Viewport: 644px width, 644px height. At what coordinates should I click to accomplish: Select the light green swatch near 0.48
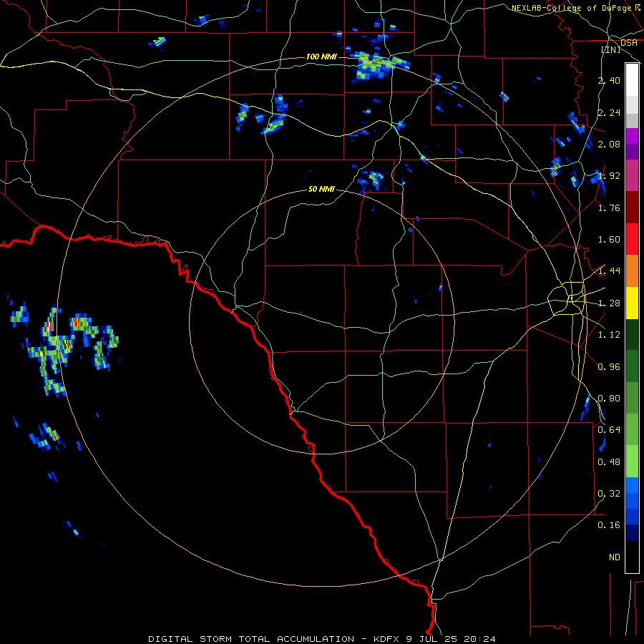(632, 462)
